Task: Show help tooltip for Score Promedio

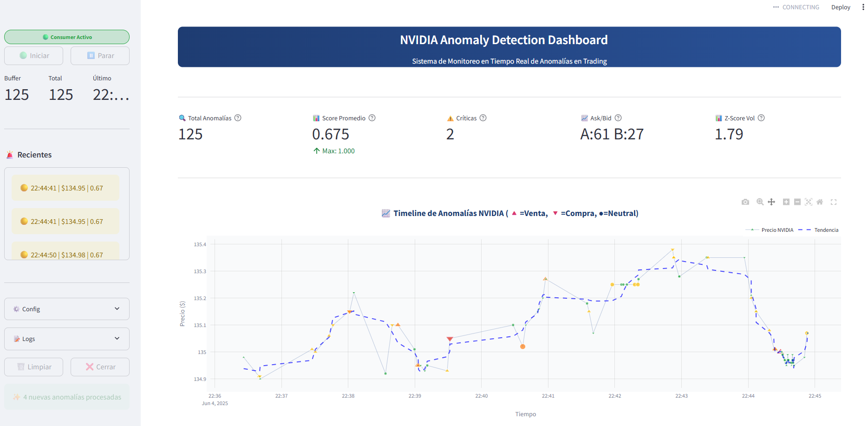Action: point(372,118)
